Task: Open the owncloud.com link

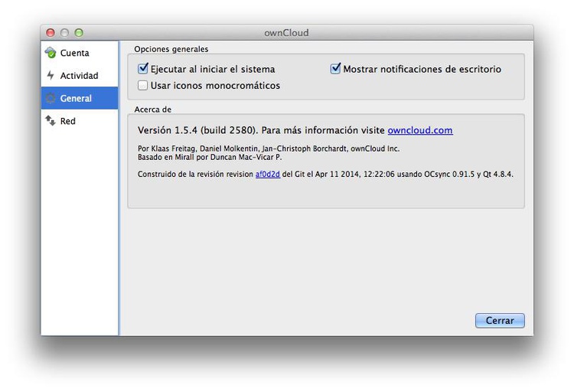Action: 419,131
